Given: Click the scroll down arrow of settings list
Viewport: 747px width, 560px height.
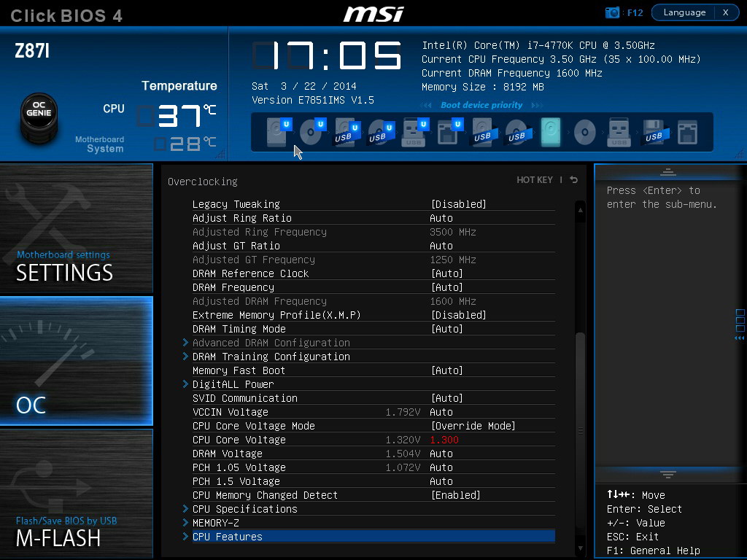Looking at the screenshot, I should (x=580, y=548).
